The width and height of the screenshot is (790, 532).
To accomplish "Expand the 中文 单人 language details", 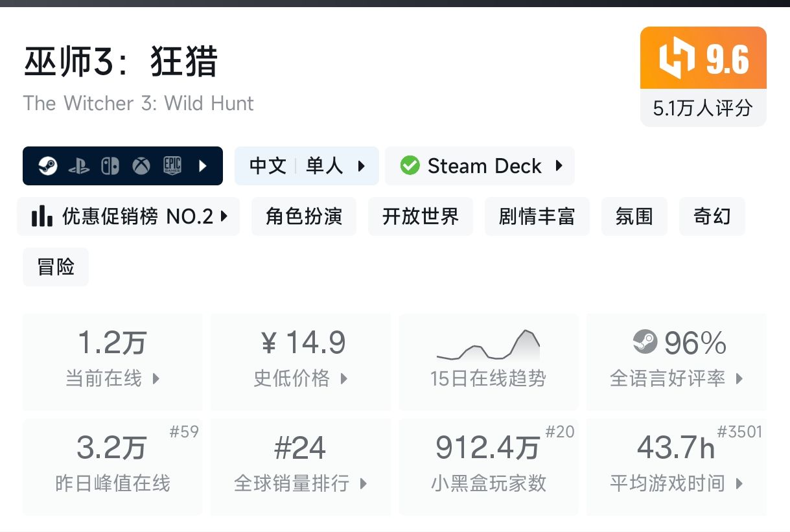I will click(x=362, y=166).
